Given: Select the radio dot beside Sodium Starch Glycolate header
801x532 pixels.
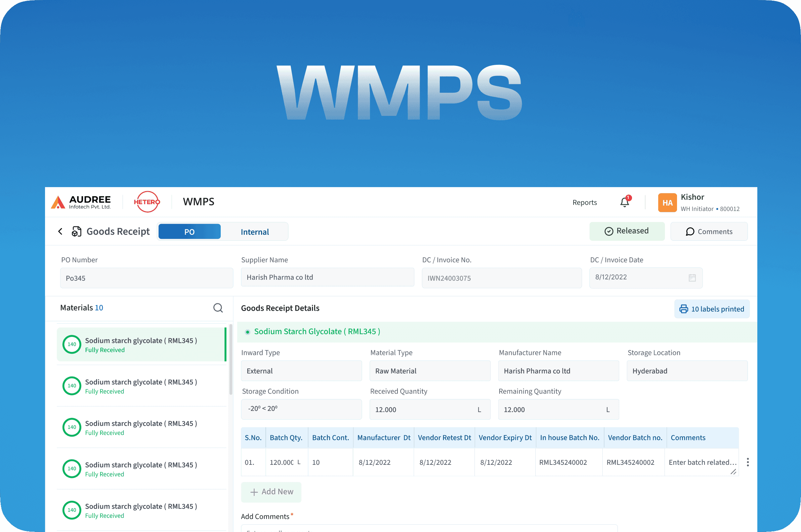Looking at the screenshot, I should (x=247, y=332).
